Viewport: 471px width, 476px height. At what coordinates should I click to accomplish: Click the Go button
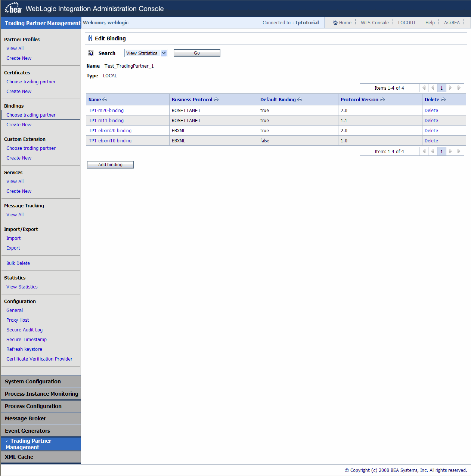pos(197,53)
